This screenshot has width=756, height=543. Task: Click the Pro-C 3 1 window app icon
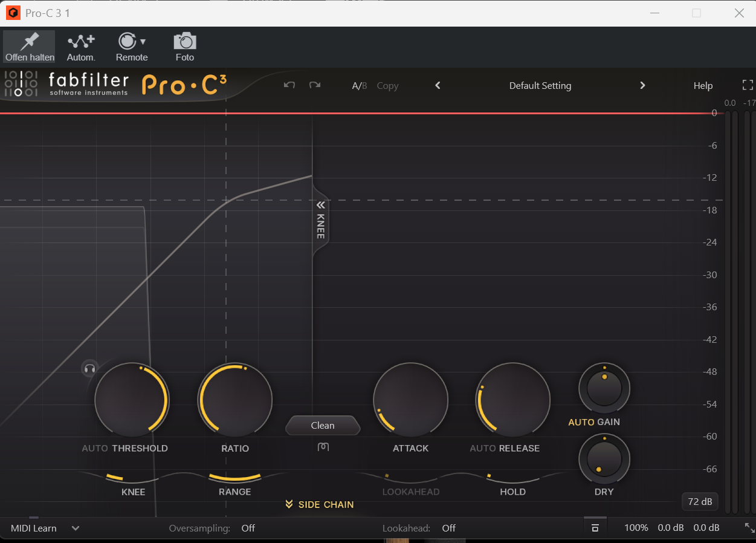pyautogui.click(x=13, y=13)
